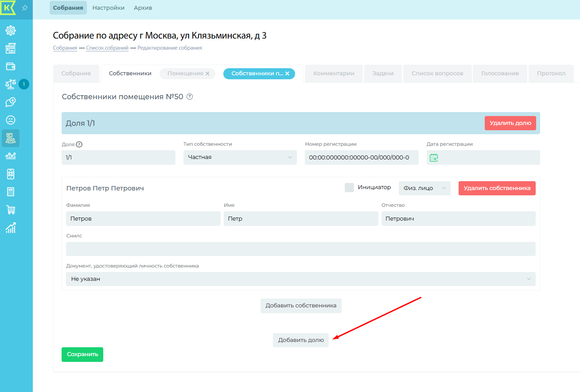Click the scales (legal) sidebar icon
This screenshot has height=392, width=580.
point(10,84)
